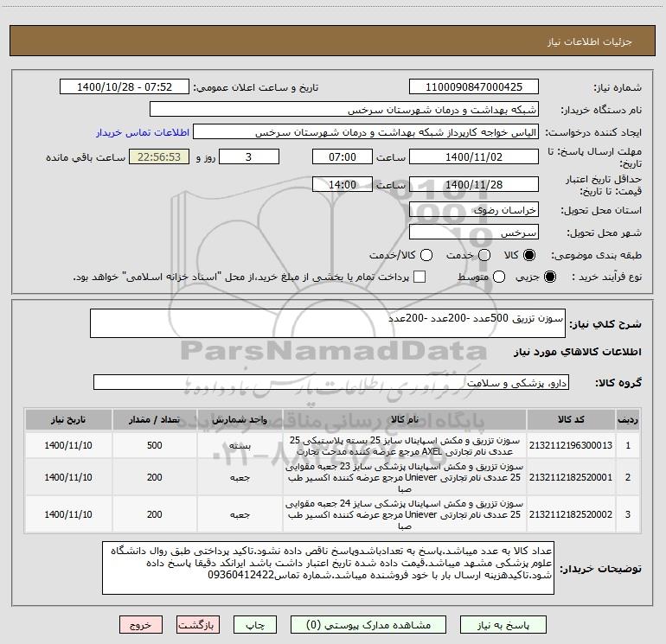Click the remaining days field showing 3
The height and width of the screenshot is (644, 666).
[249, 156]
